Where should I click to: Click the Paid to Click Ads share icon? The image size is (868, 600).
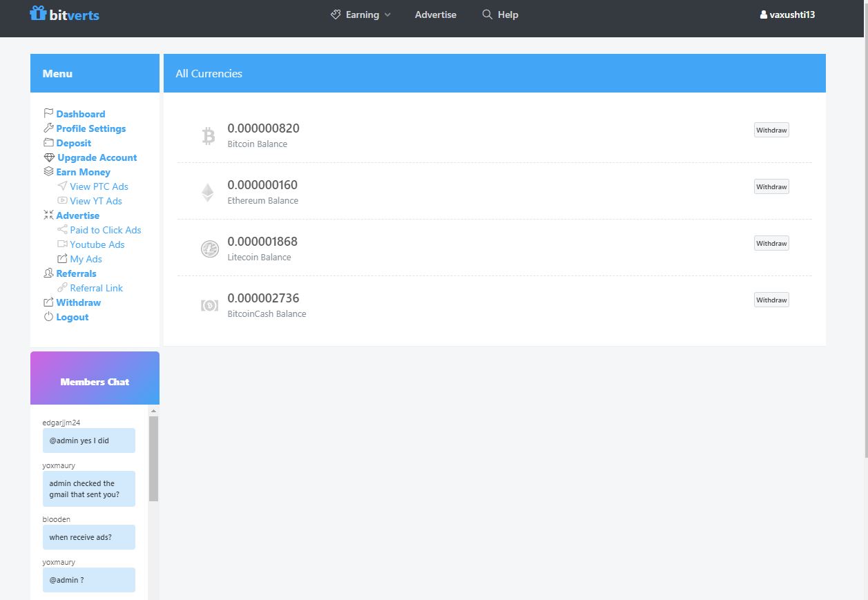(x=62, y=230)
